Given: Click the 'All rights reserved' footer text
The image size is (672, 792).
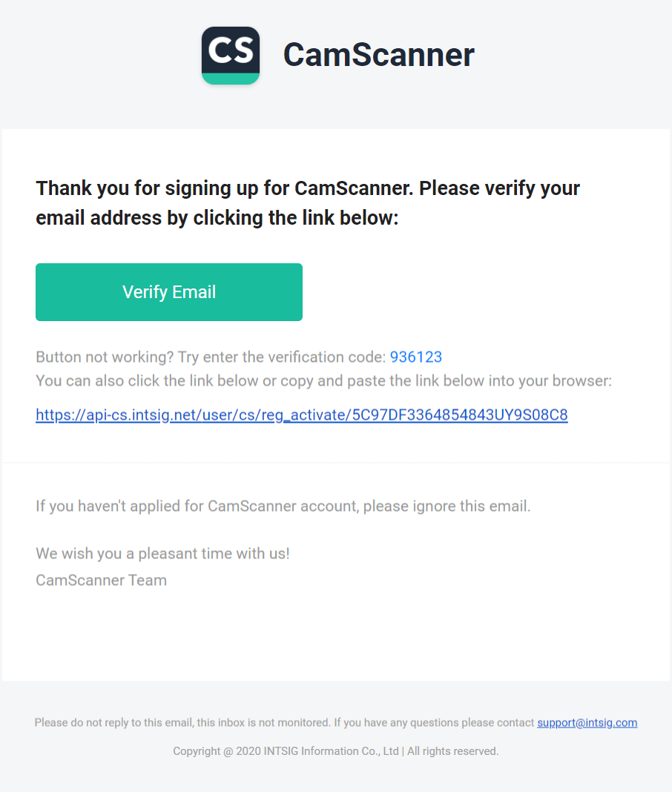Looking at the screenshot, I should click(452, 751).
